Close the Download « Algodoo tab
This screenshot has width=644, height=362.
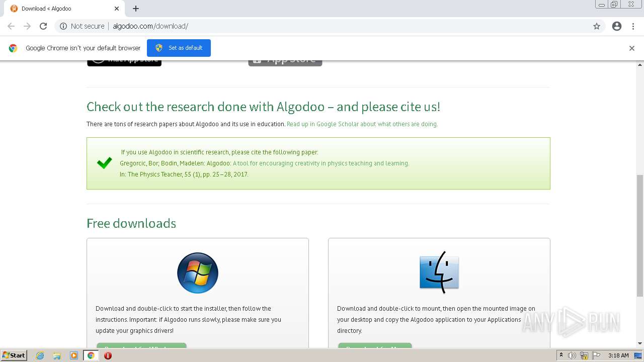[117, 9]
